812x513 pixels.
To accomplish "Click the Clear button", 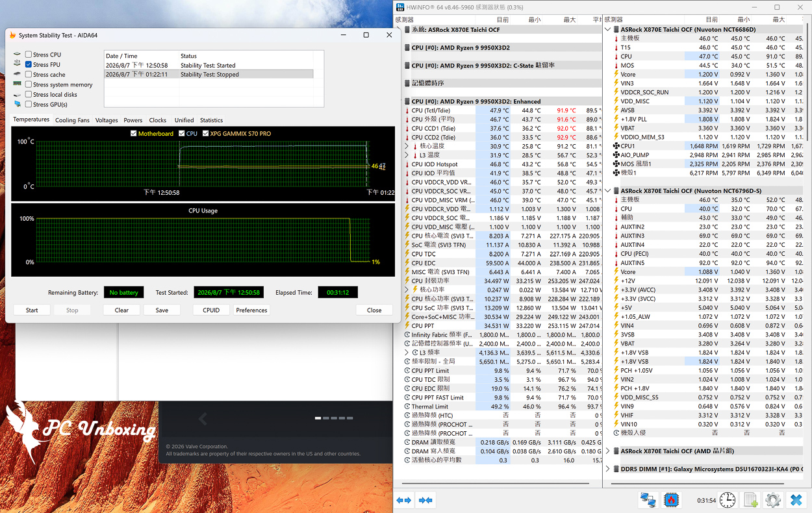I will tap(121, 310).
